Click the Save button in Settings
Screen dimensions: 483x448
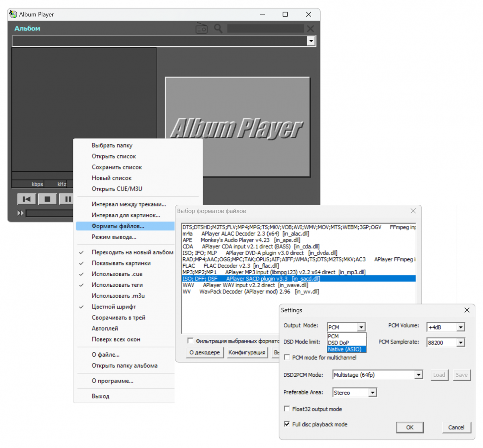[x=462, y=375]
